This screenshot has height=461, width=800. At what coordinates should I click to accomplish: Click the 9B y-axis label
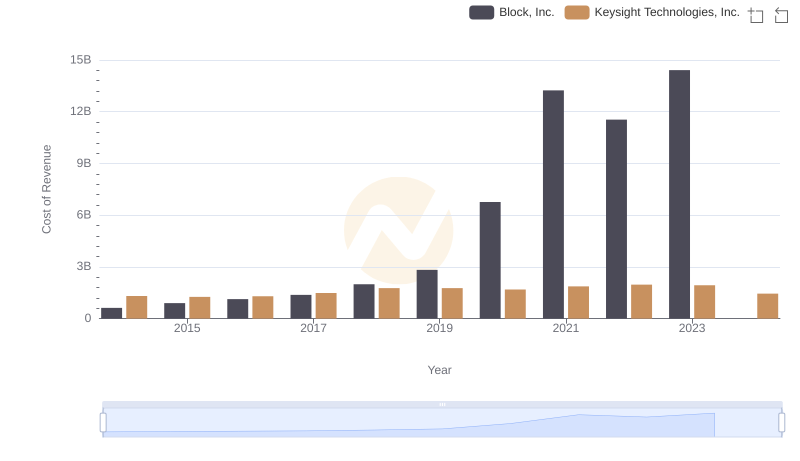84,163
